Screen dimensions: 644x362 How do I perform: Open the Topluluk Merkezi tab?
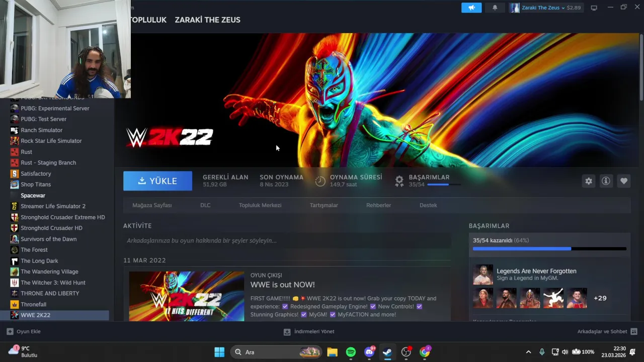coord(260,205)
